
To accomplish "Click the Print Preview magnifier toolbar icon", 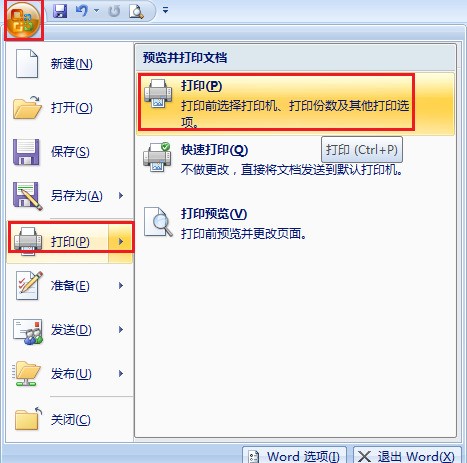I will [136, 11].
